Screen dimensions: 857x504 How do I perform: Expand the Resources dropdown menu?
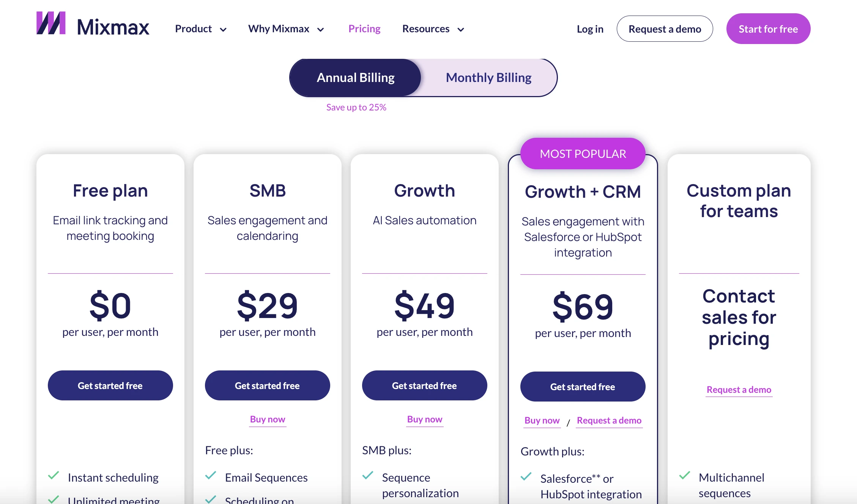433,29
